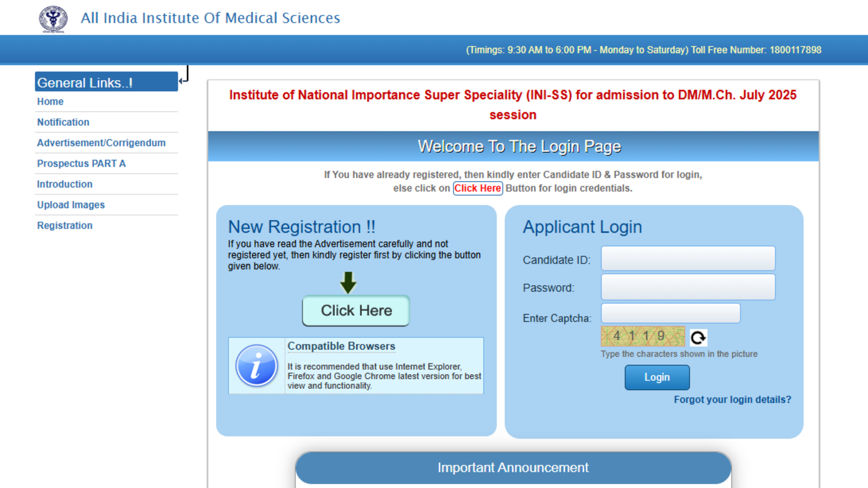Open Advertisement/Corrigendum section
The width and height of the screenshot is (868, 488).
[101, 143]
